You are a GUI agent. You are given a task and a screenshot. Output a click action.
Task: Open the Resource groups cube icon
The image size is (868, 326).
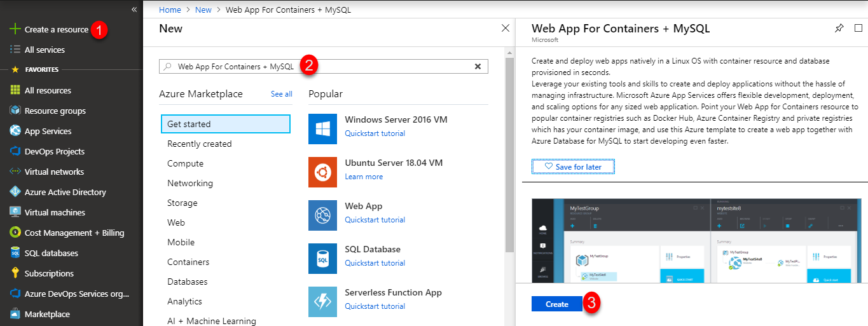(15, 111)
